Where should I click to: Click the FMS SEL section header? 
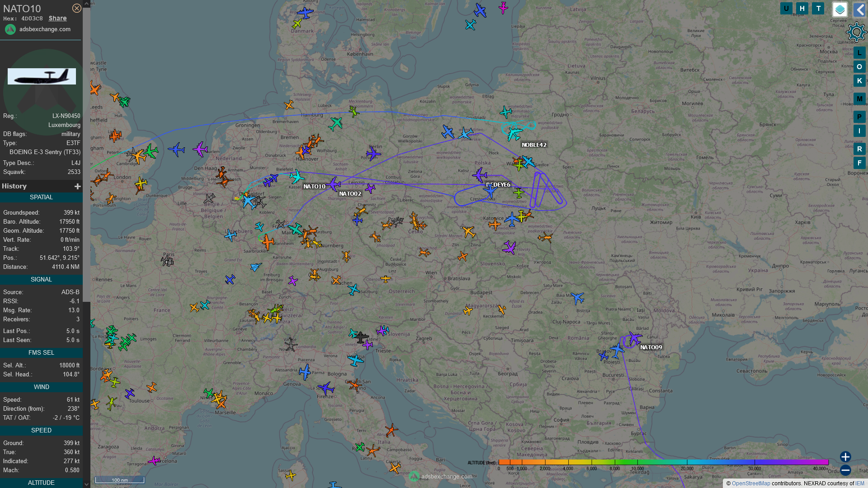(x=41, y=353)
